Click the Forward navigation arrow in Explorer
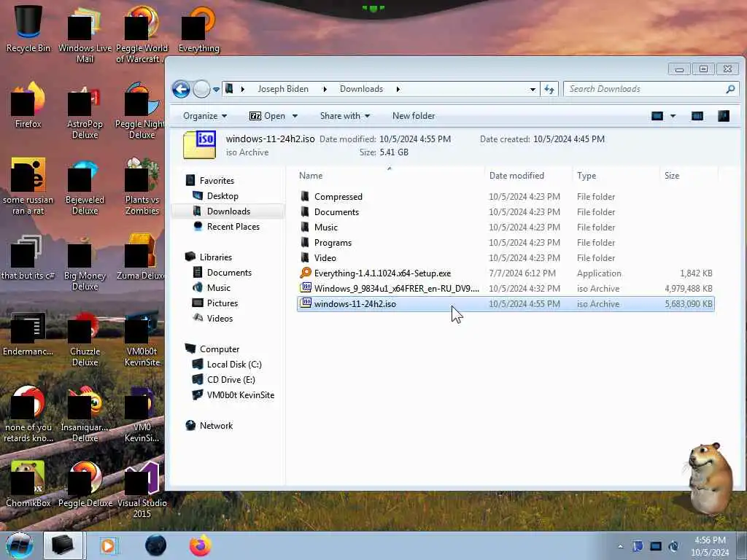This screenshot has height=560, width=747. point(201,89)
